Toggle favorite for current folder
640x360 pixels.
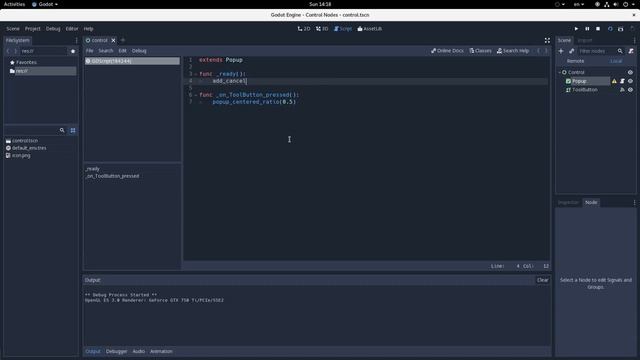[x=73, y=51]
